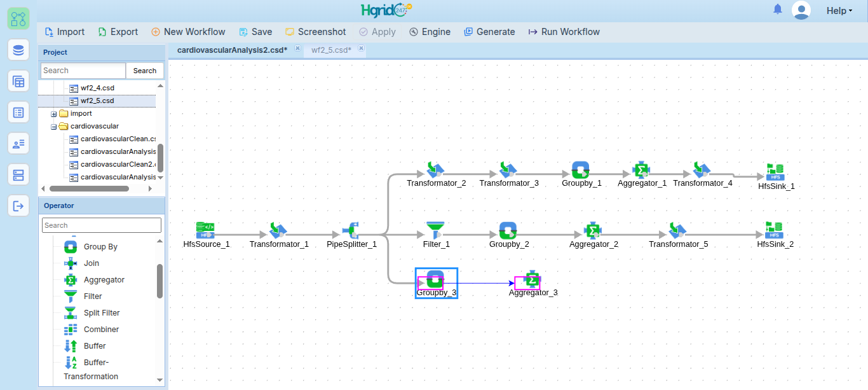Pick the Split Filter operator
Image resolution: width=868 pixels, height=390 pixels.
pyautogui.click(x=102, y=313)
